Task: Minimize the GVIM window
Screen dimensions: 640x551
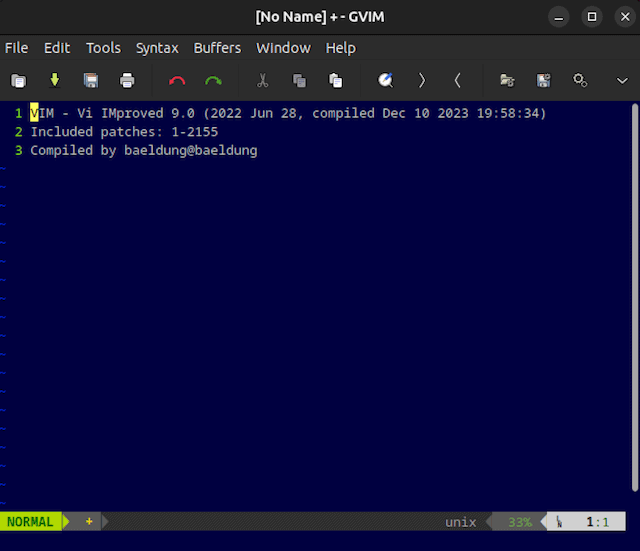Action: point(558,17)
